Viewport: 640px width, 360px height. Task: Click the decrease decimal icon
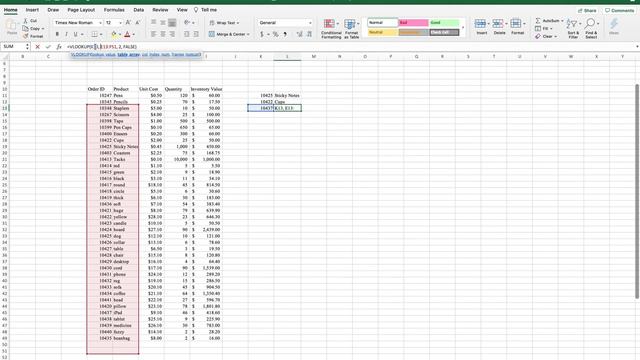pyautogui.click(x=309, y=35)
